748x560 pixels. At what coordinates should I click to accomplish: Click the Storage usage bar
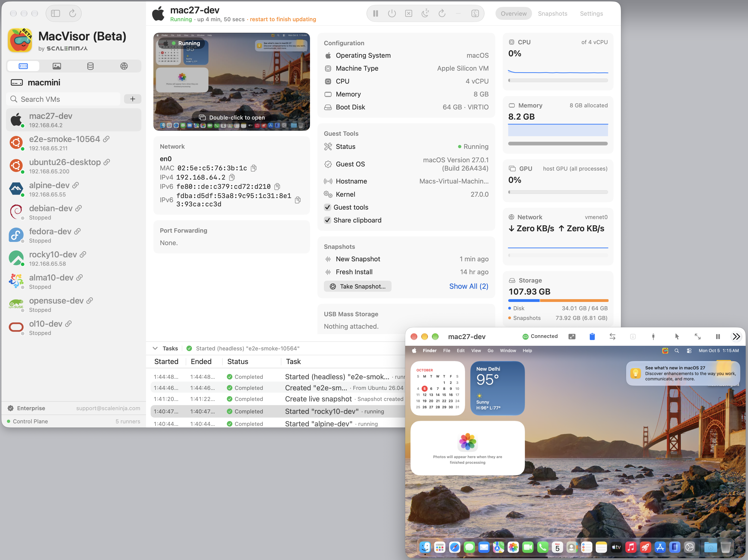click(558, 301)
